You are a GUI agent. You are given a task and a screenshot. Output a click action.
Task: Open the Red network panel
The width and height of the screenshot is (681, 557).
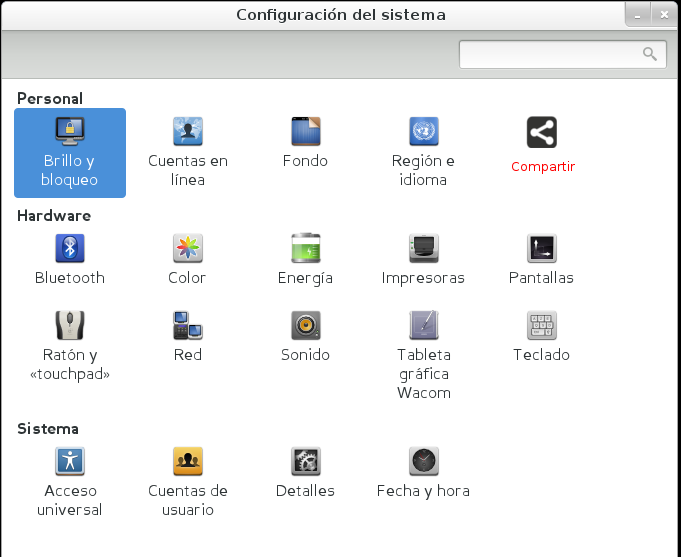point(188,337)
